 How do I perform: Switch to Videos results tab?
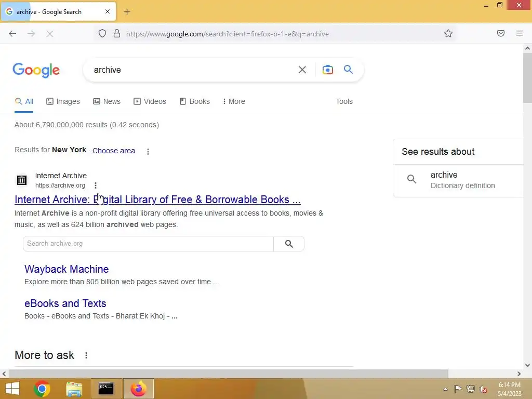coord(150,101)
